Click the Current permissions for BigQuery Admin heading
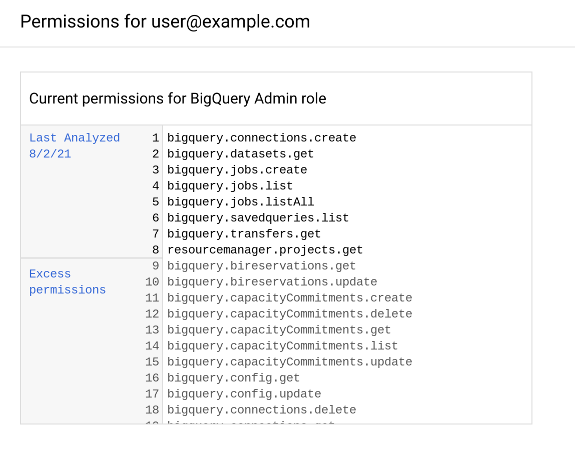The image size is (575, 458). point(177,99)
